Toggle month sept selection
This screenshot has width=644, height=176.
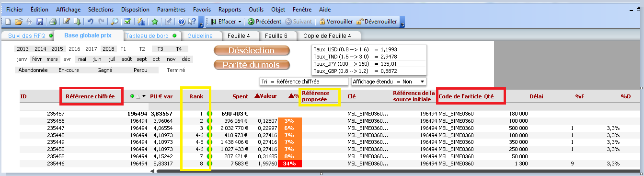pyautogui.click(x=142, y=59)
